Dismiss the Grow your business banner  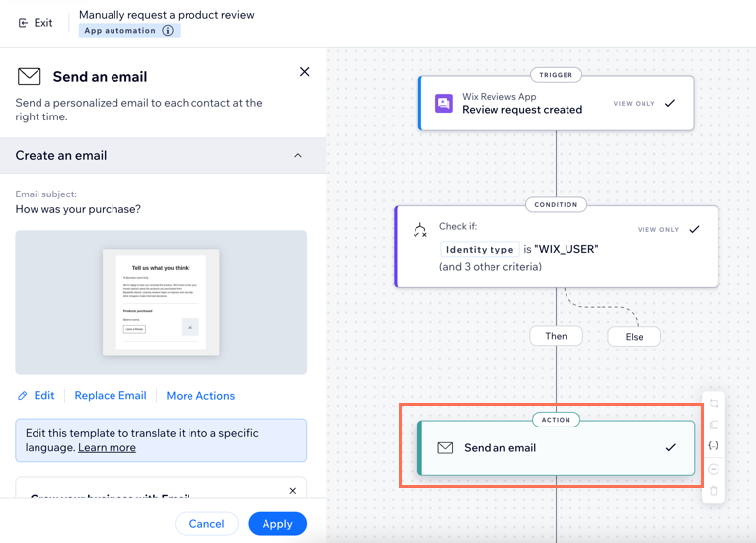pos(292,491)
